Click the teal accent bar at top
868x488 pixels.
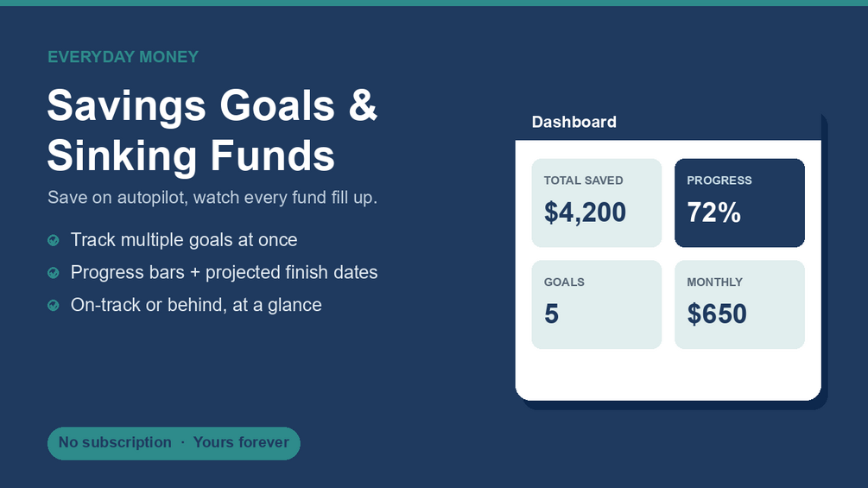tap(434, 3)
